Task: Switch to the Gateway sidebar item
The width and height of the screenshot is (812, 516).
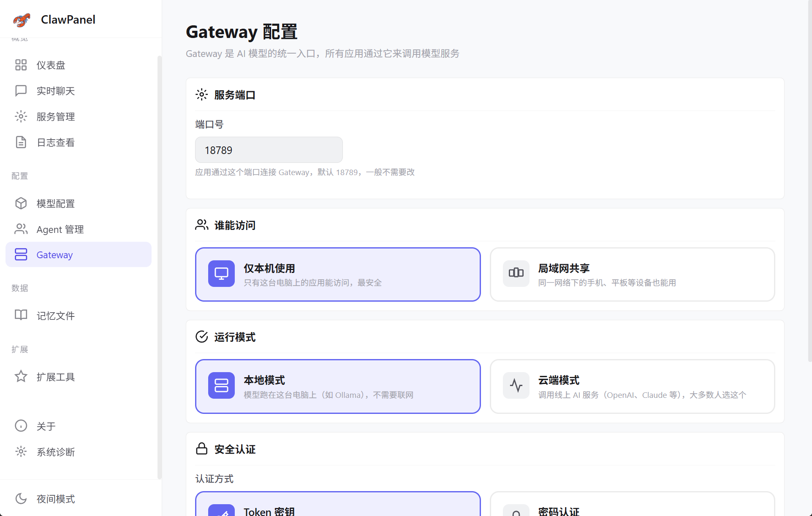Action: (54, 254)
